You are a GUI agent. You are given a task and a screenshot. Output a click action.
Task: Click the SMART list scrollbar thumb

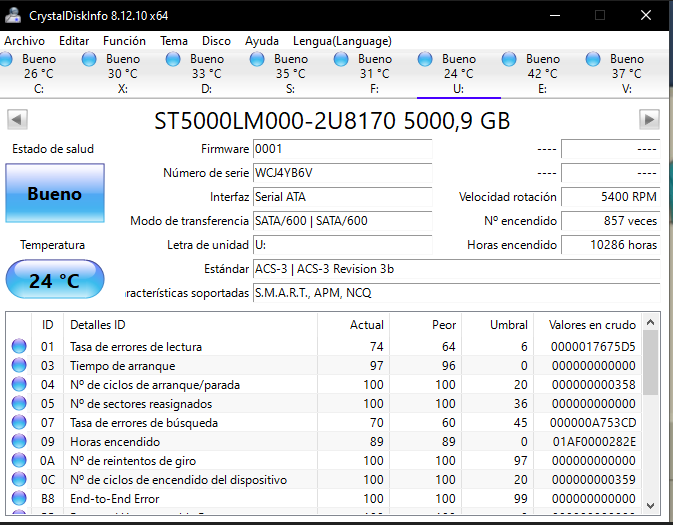coord(651,362)
